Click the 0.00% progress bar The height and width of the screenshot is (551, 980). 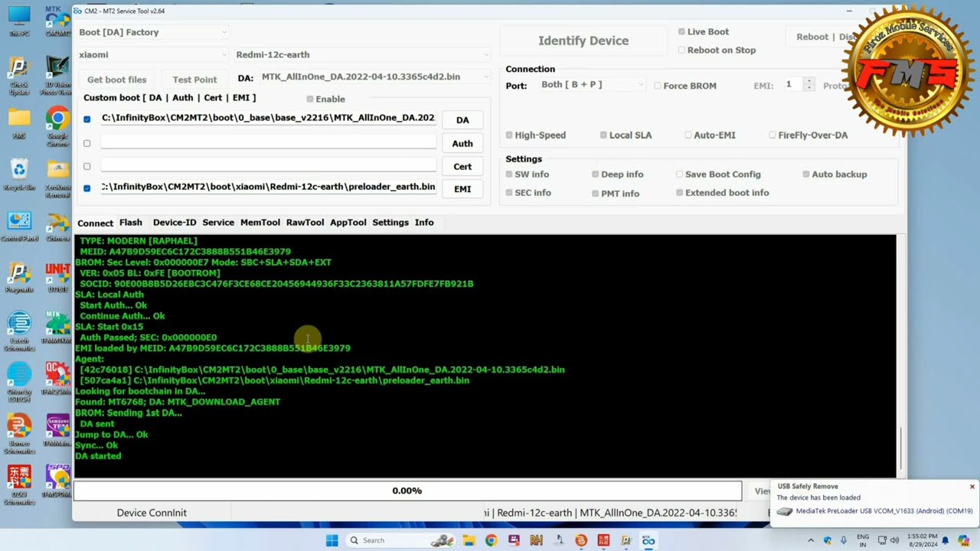coord(407,491)
